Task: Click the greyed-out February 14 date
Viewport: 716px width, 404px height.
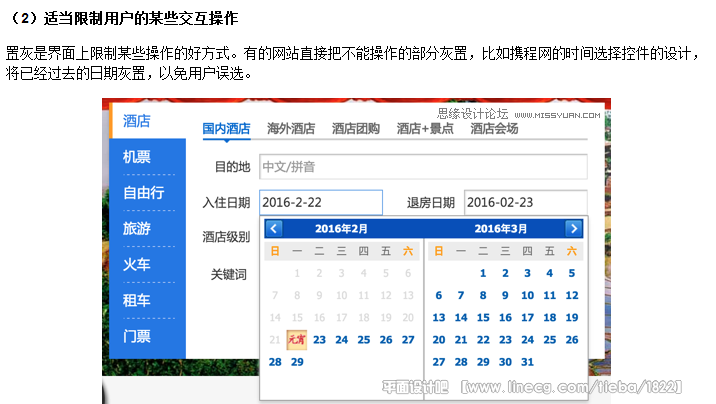Action: [275, 318]
